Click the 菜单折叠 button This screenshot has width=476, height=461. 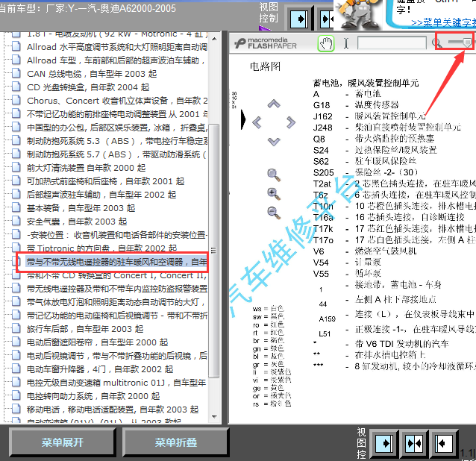[176, 442]
